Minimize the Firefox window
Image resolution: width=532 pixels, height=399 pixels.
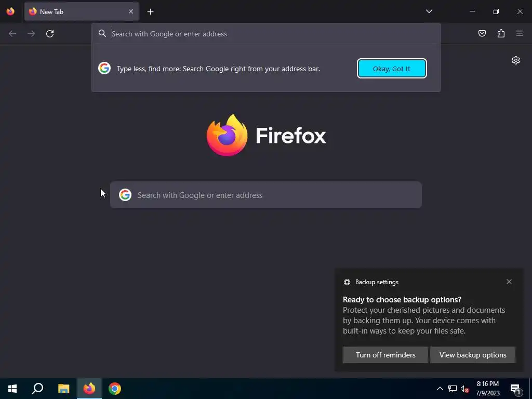pos(472,11)
